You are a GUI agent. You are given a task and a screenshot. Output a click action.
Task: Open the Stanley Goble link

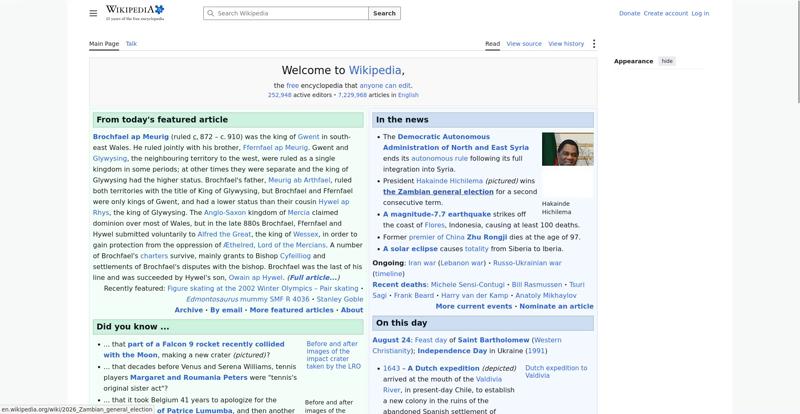[x=340, y=299]
